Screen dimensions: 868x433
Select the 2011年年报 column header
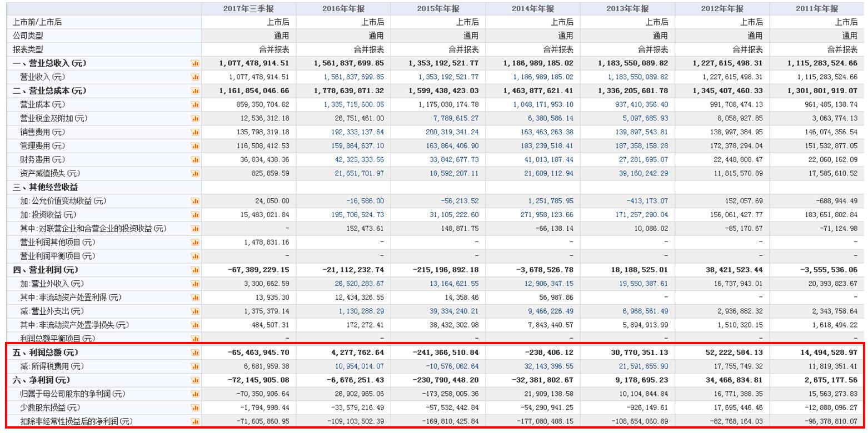pyautogui.click(x=817, y=9)
